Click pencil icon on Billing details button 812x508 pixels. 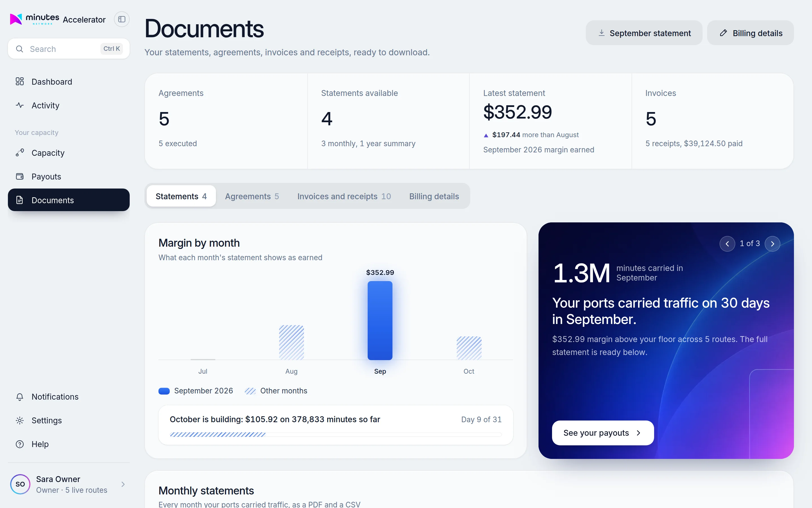(723, 33)
